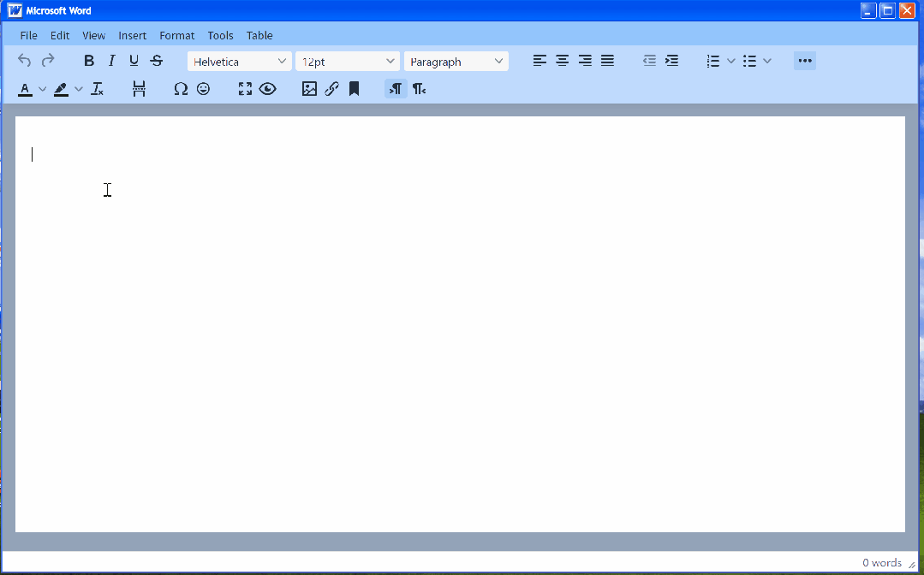This screenshot has width=924, height=575.
Task: Increase the paragraph indent
Action: [x=671, y=60]
